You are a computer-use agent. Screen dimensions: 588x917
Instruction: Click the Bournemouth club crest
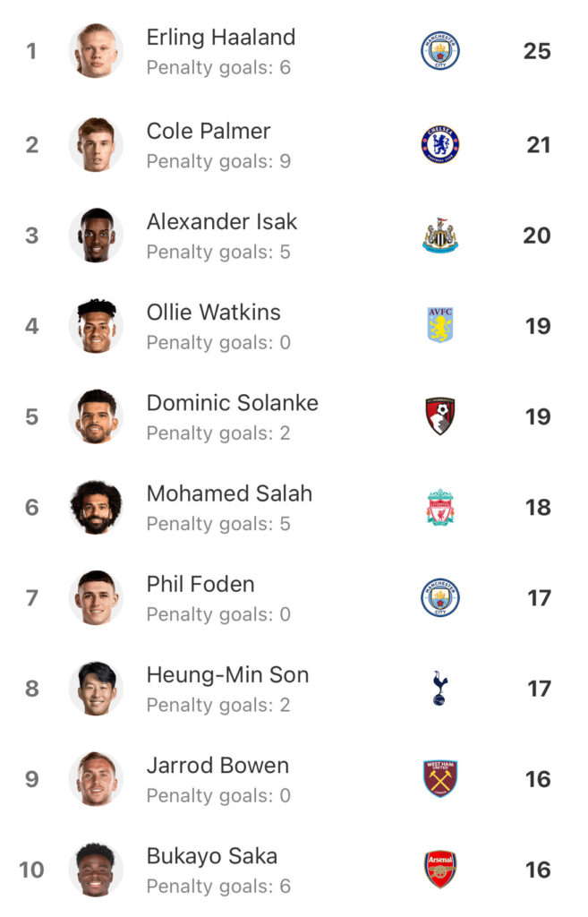tap(440, 416)
